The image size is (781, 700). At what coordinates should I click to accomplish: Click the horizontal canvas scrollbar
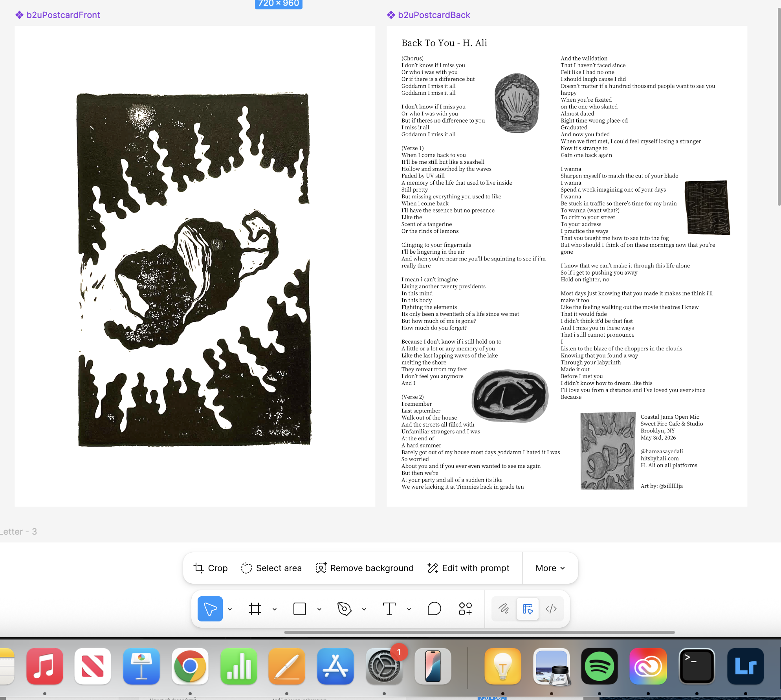click(479, 632)
